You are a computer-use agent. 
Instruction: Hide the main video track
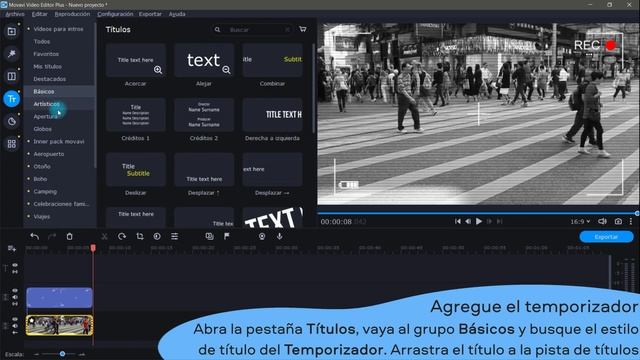click(x=15, y=319)
